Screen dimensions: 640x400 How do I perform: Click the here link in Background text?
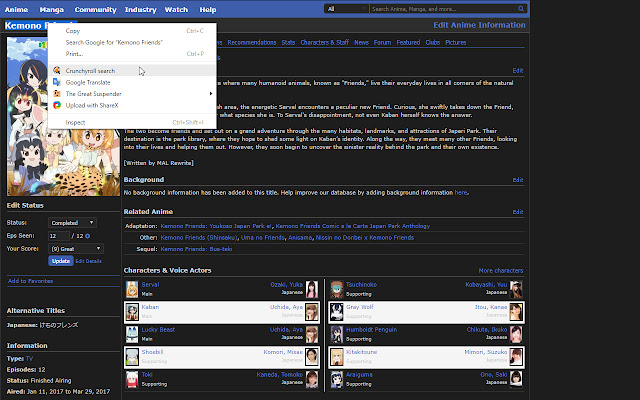point(461,193)
